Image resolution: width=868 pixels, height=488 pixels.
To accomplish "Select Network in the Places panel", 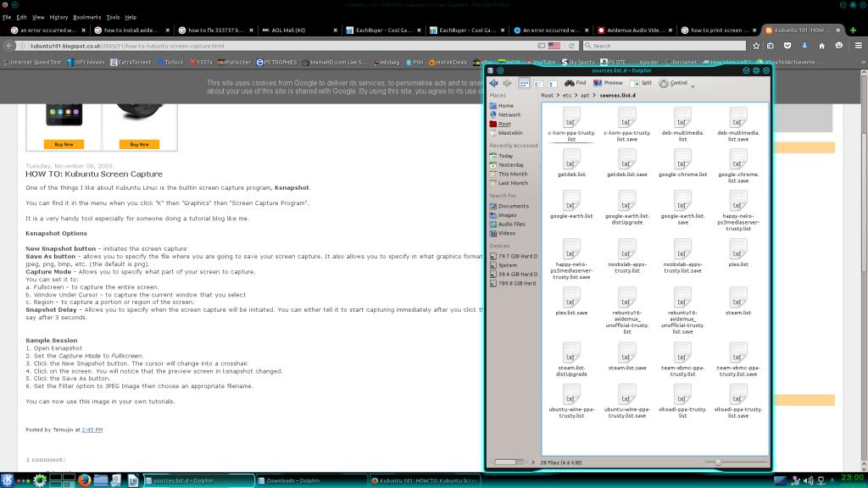I will coord(509,114).
